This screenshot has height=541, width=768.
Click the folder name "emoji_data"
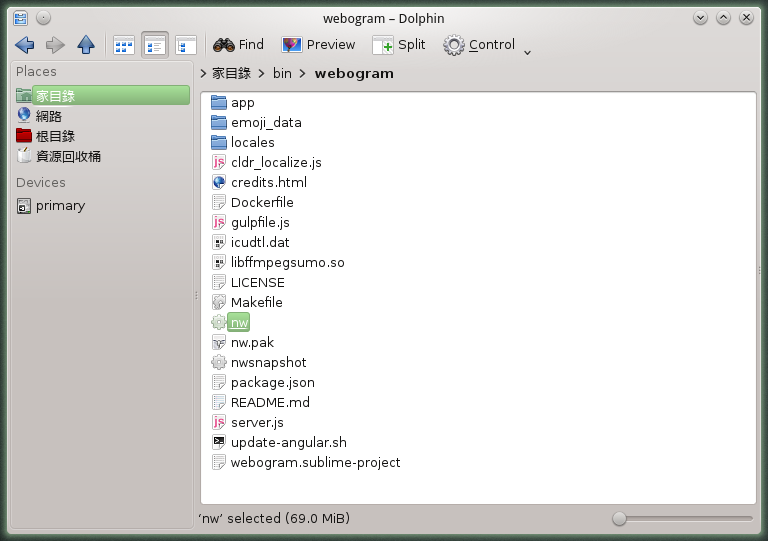[266, 123]
